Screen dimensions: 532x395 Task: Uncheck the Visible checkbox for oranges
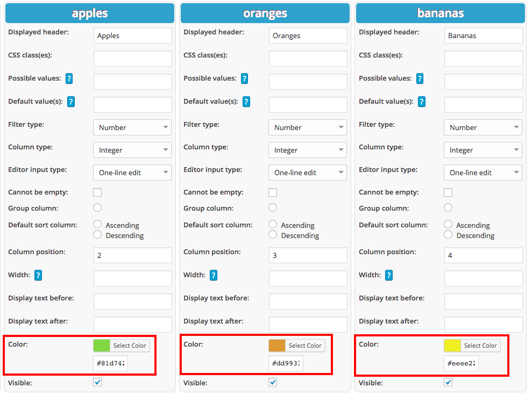273,383
